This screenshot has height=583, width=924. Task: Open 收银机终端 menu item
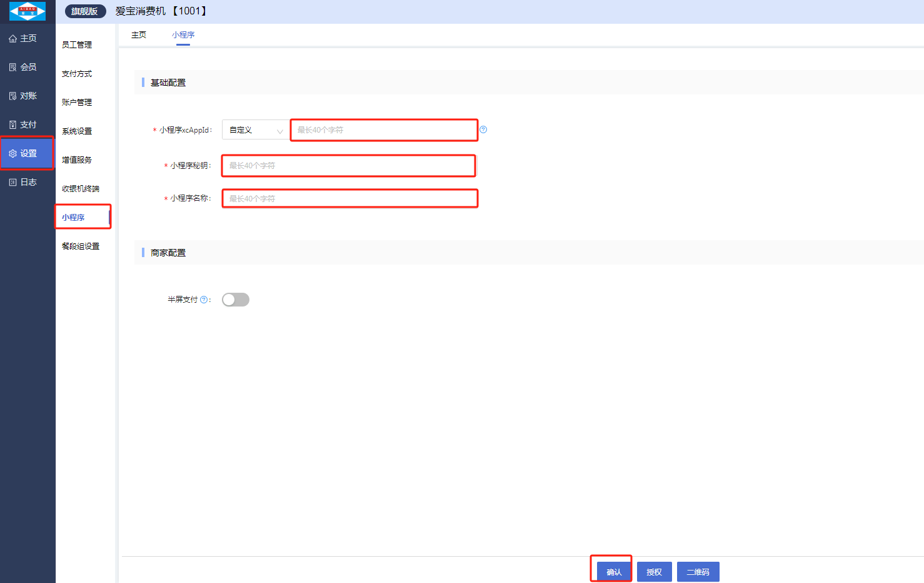[x=81, y=189]
